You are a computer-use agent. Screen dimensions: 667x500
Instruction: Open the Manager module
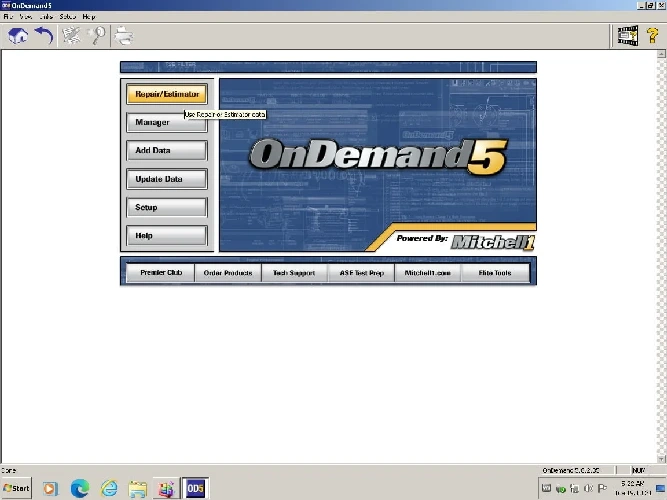tap(167, 123)
